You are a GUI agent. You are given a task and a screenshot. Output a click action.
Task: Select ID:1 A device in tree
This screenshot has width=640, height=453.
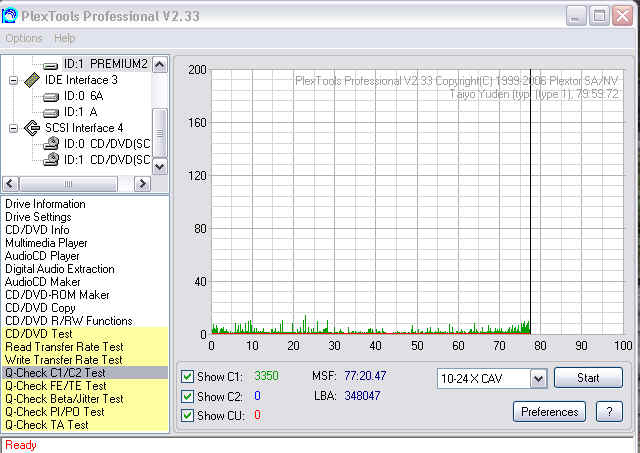click(x=80, y=112)
